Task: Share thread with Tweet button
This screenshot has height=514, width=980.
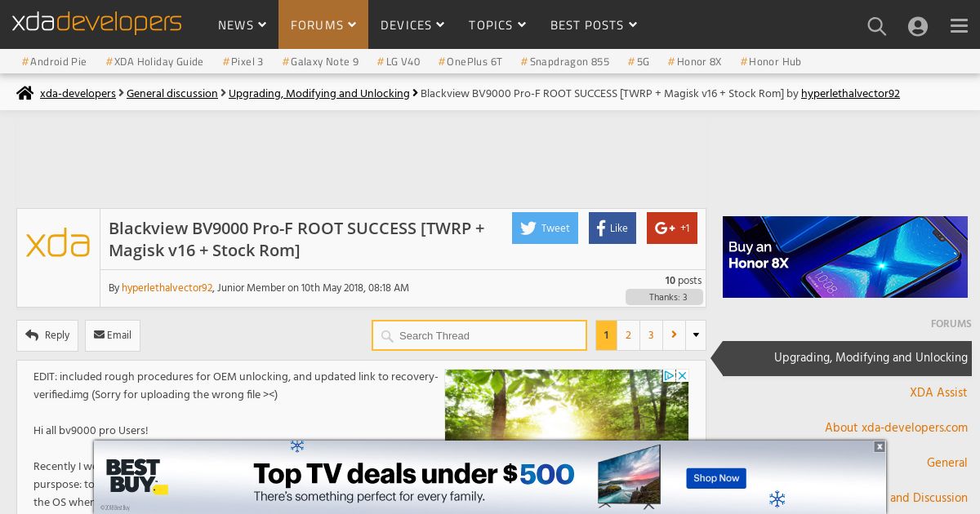Action: pos(545,228)
